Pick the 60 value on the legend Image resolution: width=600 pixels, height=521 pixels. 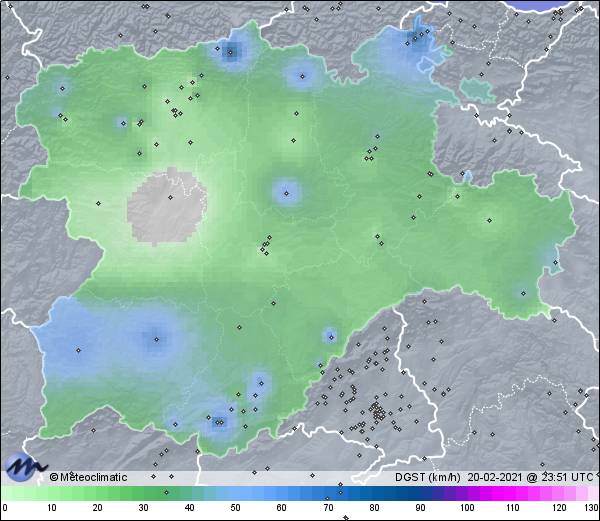282,508
